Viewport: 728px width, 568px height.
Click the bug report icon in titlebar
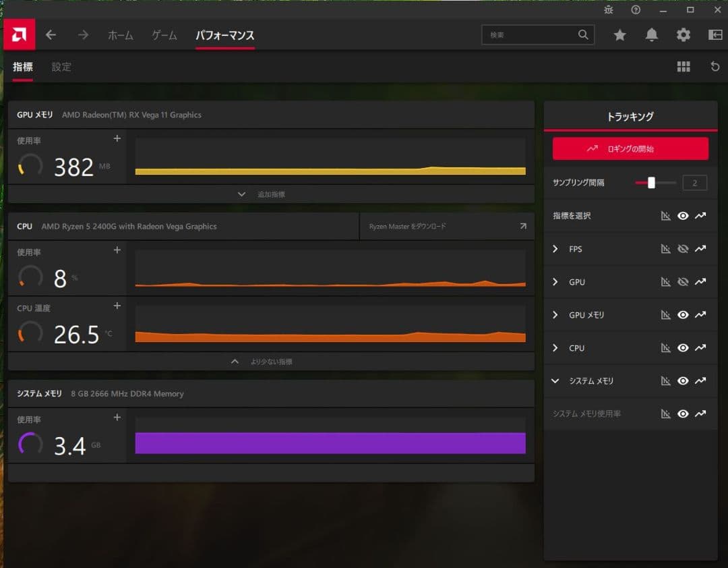(607, 9)
